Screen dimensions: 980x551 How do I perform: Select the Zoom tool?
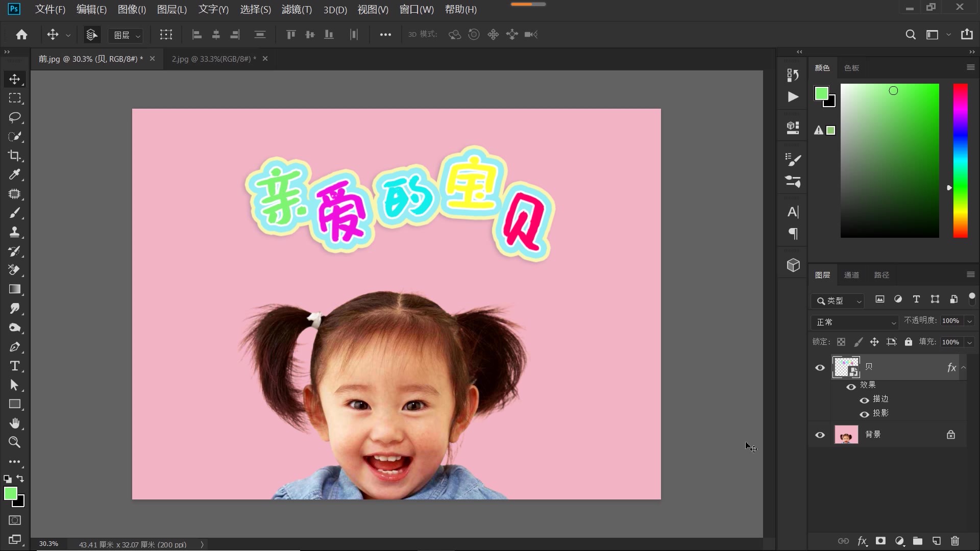tap(15, 442)
